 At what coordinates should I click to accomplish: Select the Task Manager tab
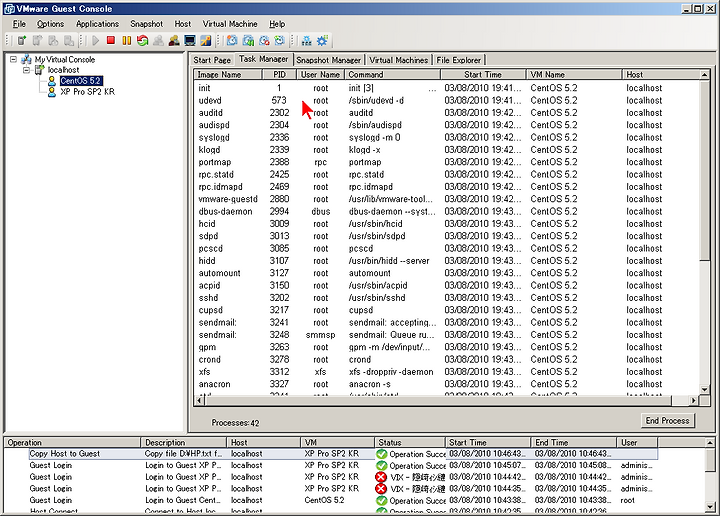tap(264, 59)
